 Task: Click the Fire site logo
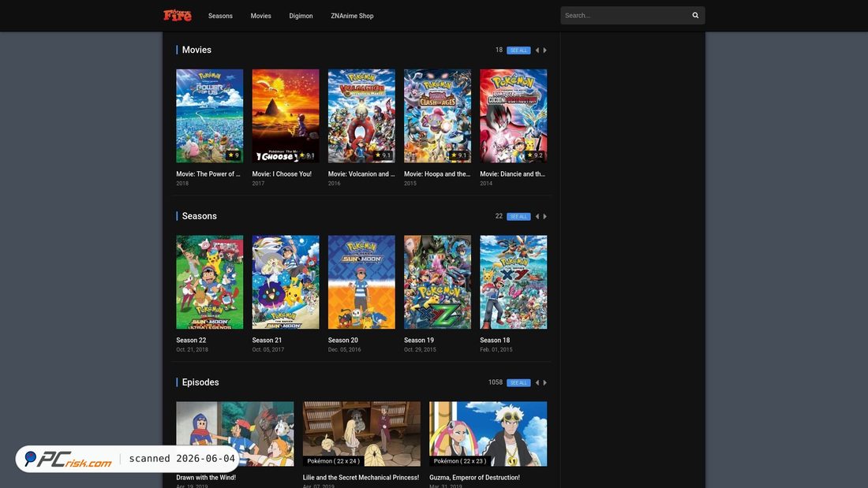[x=177, y=15]
